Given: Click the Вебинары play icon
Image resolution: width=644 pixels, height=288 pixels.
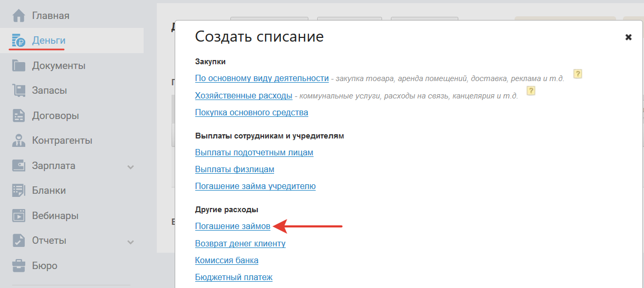Looking at the screenshot, I should (18, 215).
